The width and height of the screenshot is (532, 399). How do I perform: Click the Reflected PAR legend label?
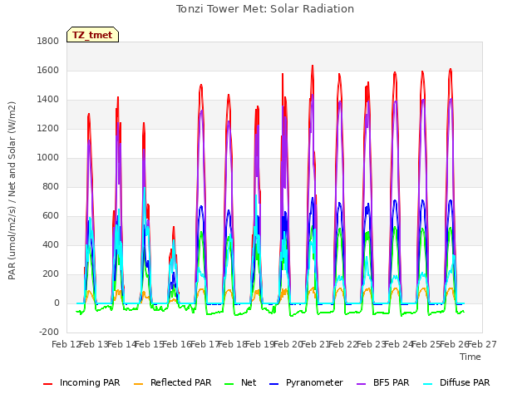(x=181, y=382)
